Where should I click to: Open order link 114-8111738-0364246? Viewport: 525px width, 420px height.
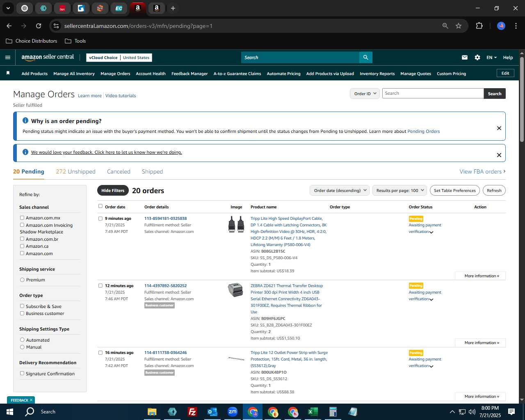(165, 352)
